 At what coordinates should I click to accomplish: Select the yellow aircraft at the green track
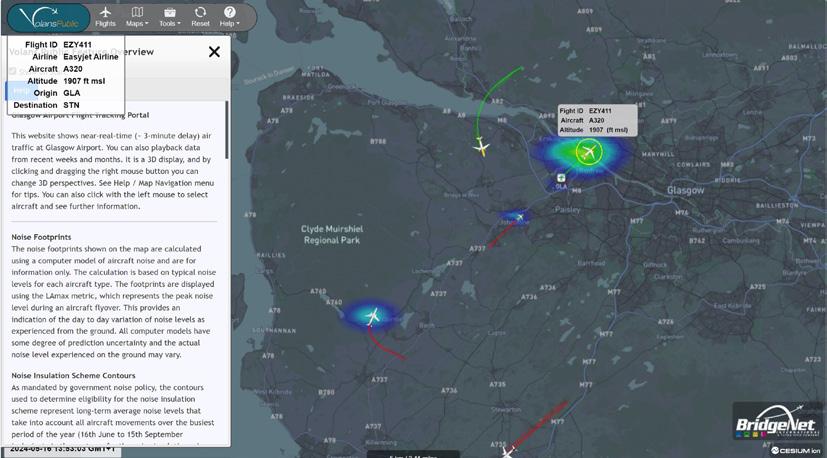(481, 147)
